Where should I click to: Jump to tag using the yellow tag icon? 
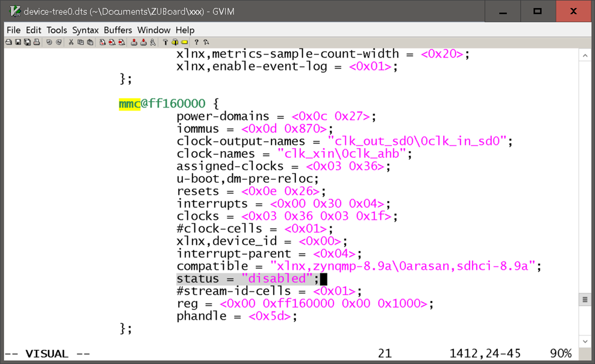[x=184, y=42]
